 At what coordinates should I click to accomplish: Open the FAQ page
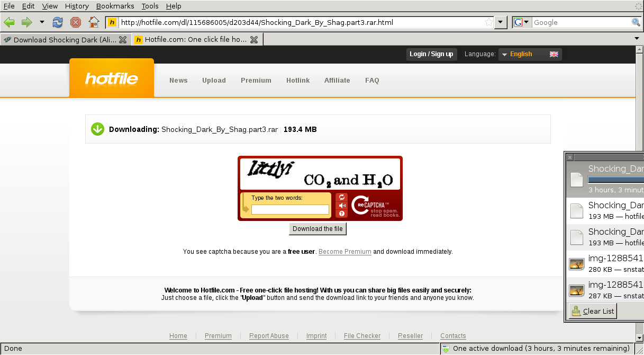pyautogui.click(x=372, y=81)
